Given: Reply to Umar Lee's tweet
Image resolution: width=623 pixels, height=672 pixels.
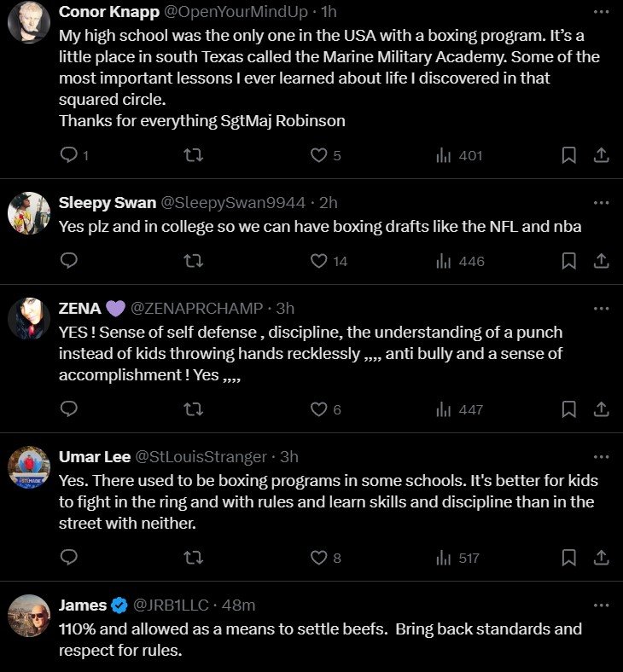Looking at the screenshot, I should point(70,558).
